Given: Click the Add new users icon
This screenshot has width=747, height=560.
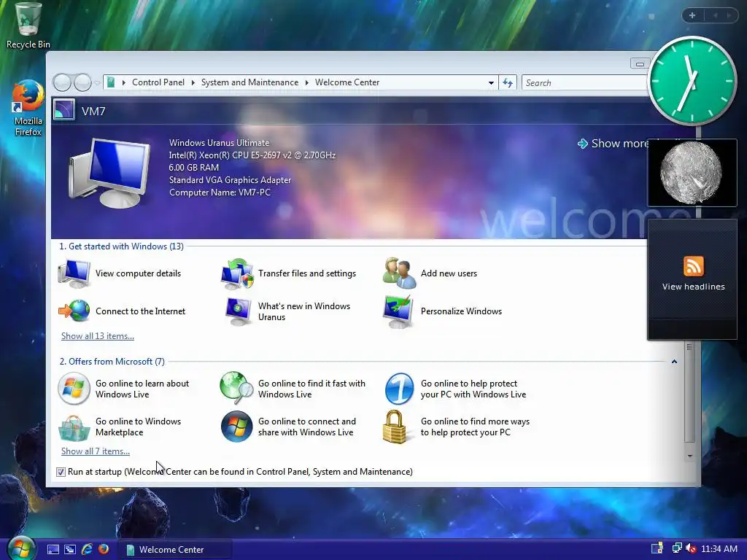Looking at the screenshot, I should (399, 273).
